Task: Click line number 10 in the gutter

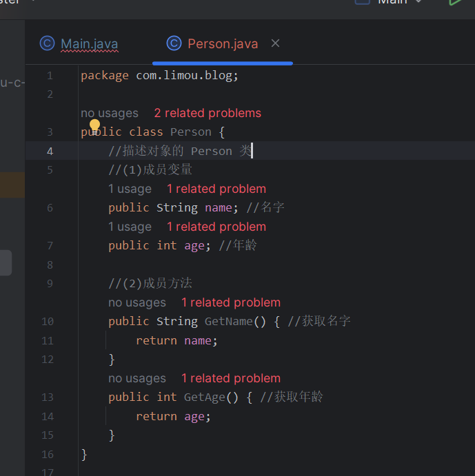Action: pyautogui.click(x=47, y=321)
